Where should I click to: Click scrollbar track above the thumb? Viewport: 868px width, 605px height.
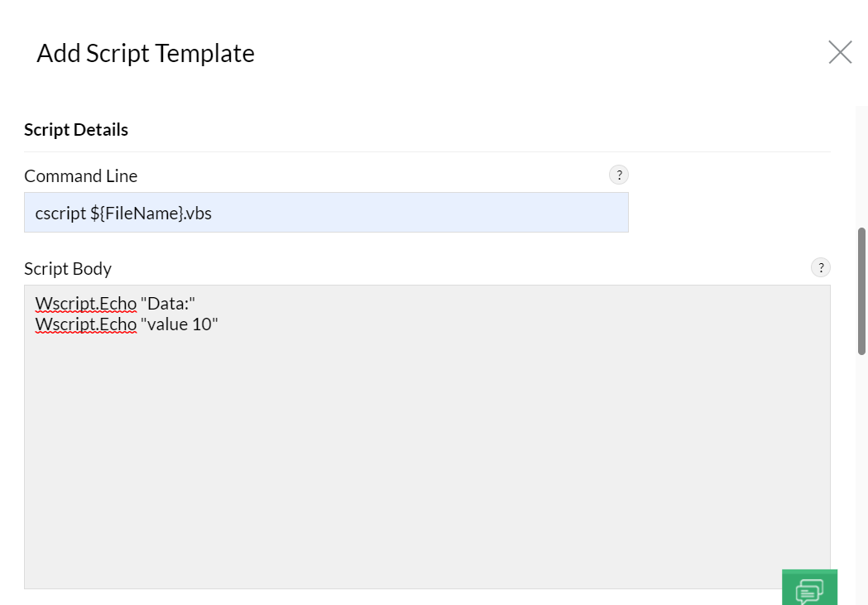(861, 166)
